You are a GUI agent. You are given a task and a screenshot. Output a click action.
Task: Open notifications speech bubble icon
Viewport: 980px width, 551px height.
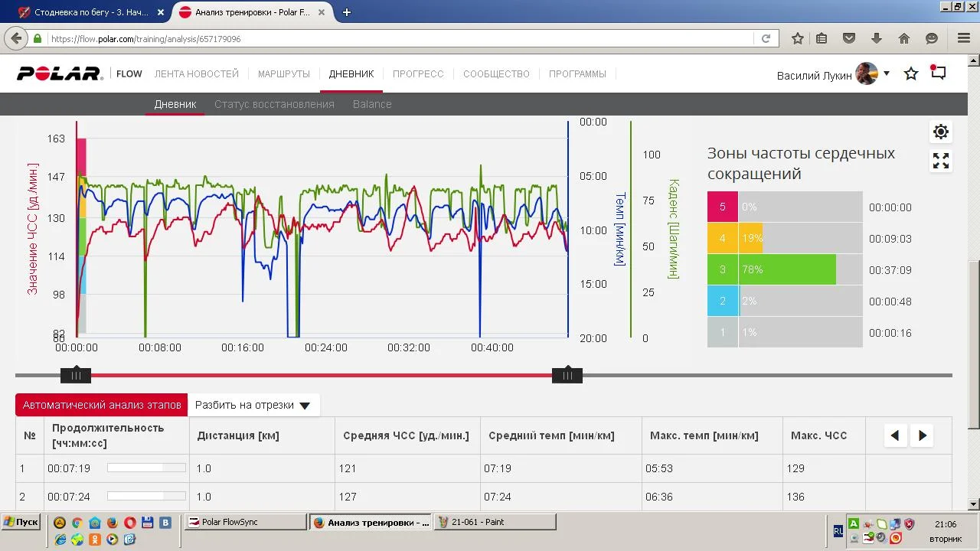(938, 73)
